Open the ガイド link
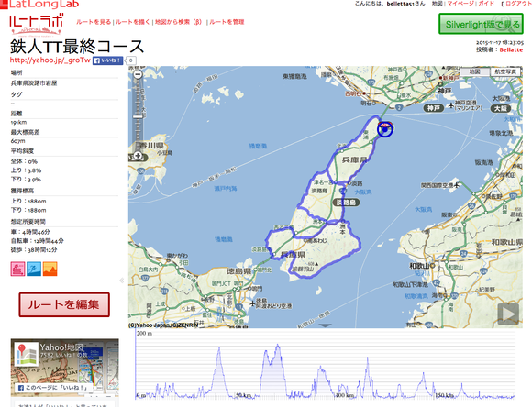 pyautogui.click(x=486, y=4)
